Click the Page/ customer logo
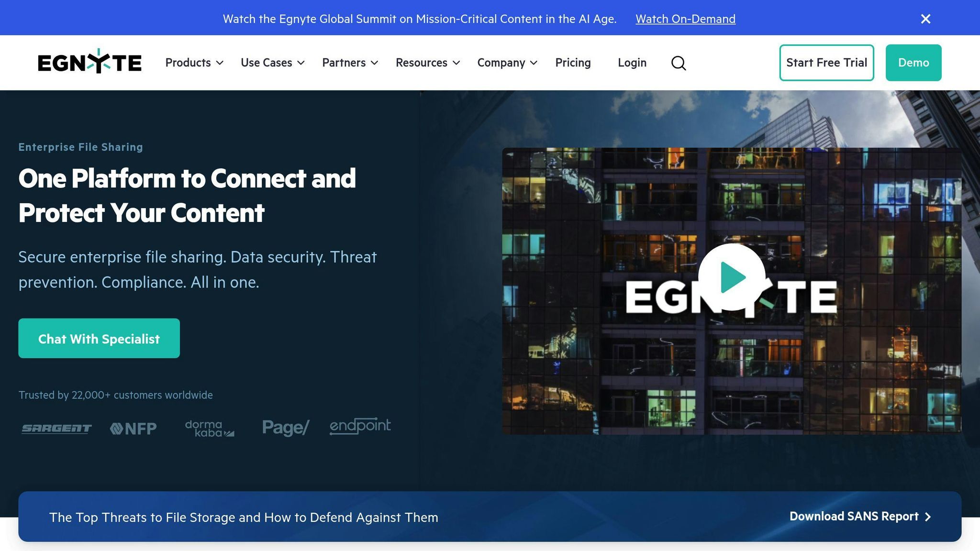This screenshot has width=980, height=551. (286, 427)
